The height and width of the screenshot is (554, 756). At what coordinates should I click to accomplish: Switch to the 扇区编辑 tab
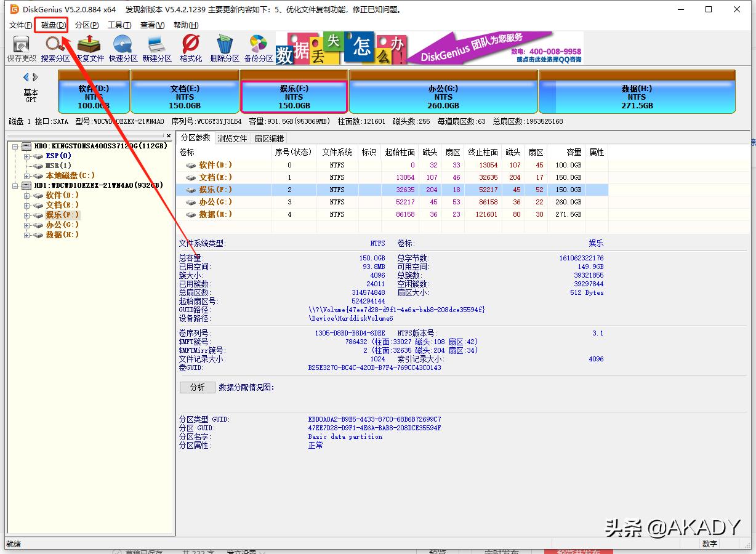[268, 138]
